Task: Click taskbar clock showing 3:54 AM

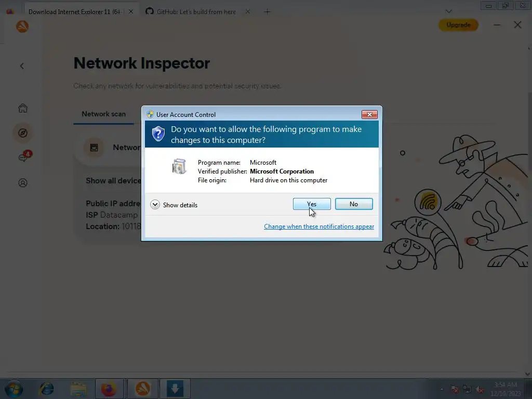Action: [x=505, y=389]
